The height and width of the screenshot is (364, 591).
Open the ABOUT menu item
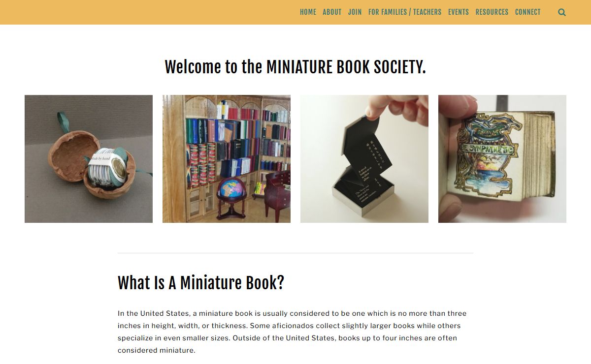click(x=332, y=12)
